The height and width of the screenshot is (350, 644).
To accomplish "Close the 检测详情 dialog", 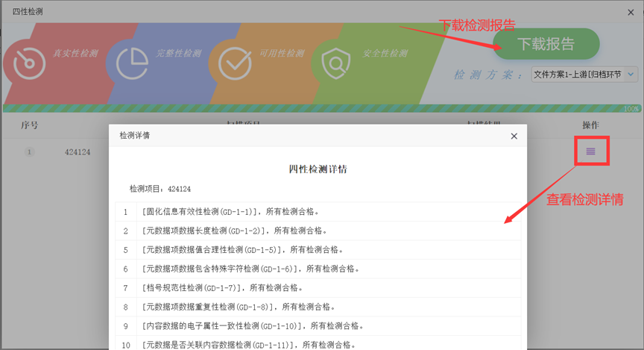I will 514,136.
